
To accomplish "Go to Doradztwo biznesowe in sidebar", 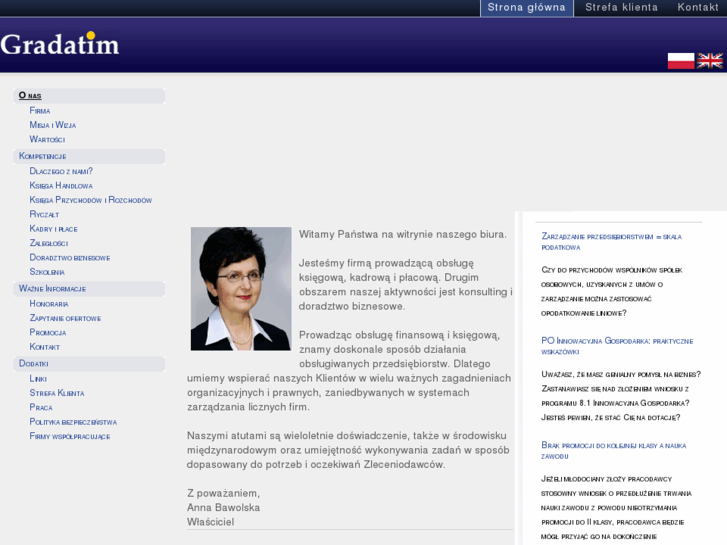I will click(x=69, y=258).
